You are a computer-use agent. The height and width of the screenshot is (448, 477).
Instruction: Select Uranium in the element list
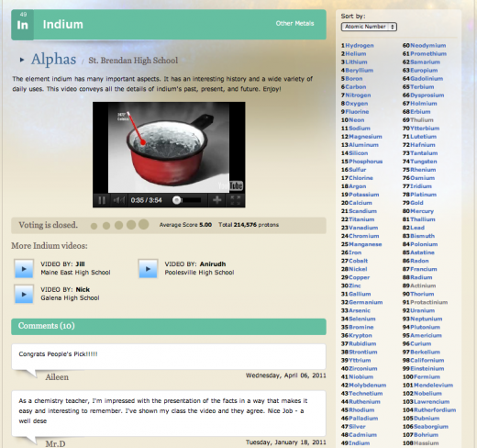(423, 310)
